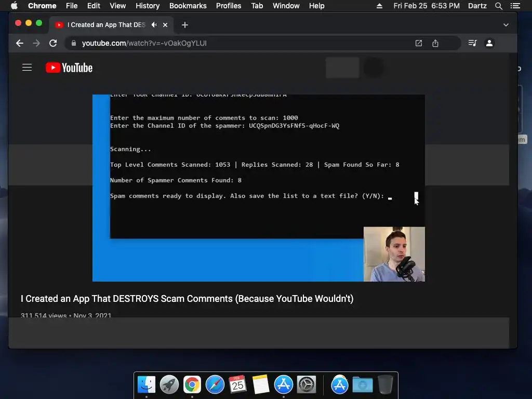Open the Dartz user menu
The image size is (532, 399).
point(477,6)
